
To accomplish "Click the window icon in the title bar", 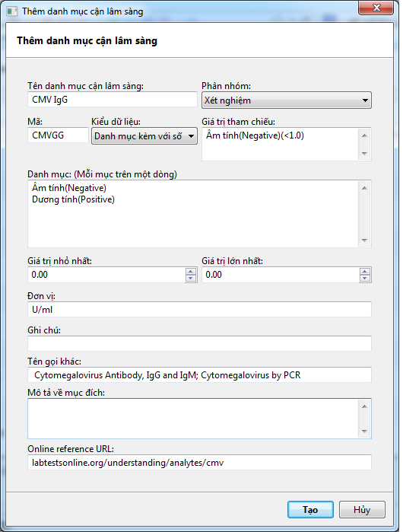I will coord(12,11).
